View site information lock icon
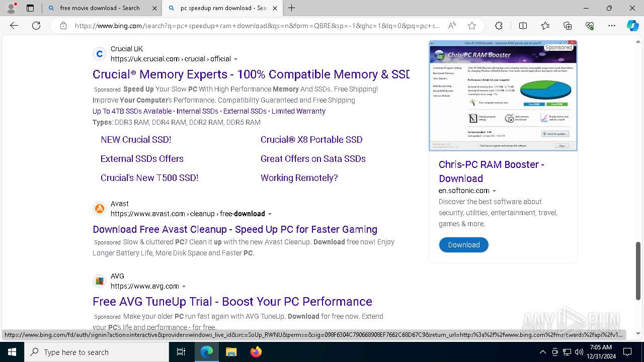 tap(63, 26)
